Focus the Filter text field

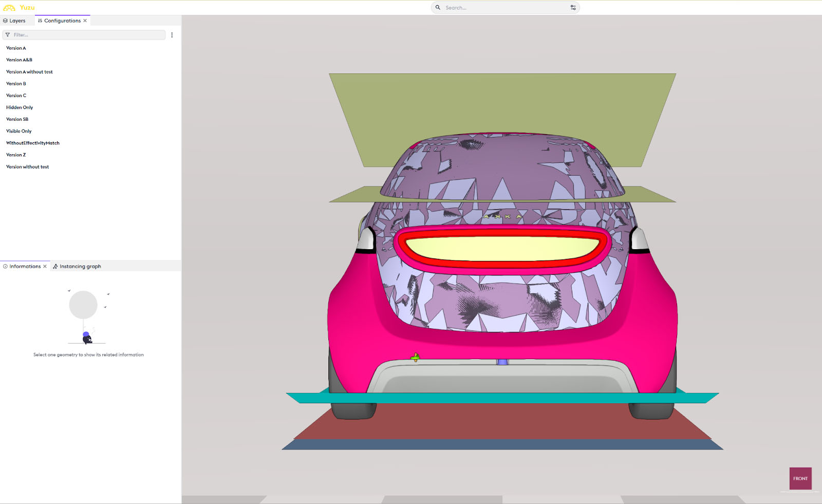pos(87,35)
